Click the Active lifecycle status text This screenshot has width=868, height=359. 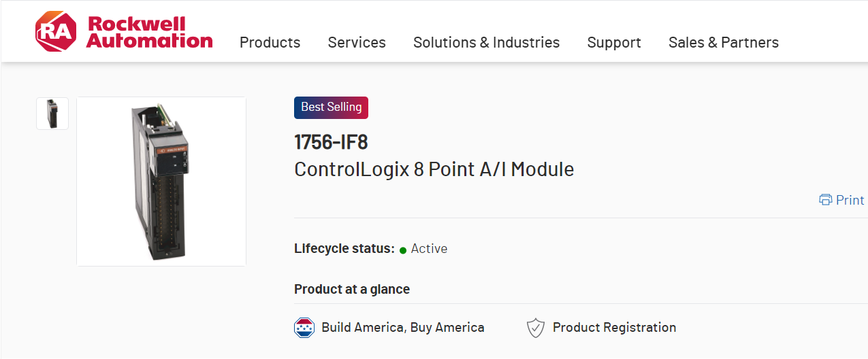429,249
